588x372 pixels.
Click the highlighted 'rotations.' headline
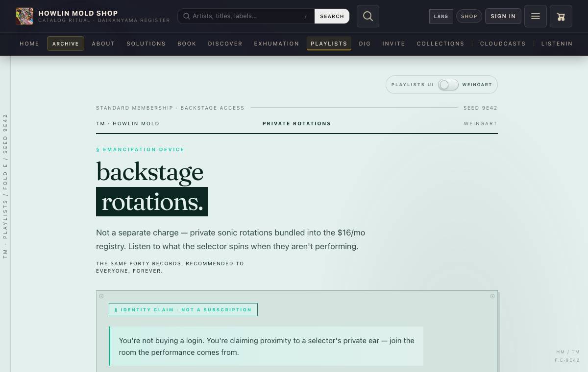152,202
